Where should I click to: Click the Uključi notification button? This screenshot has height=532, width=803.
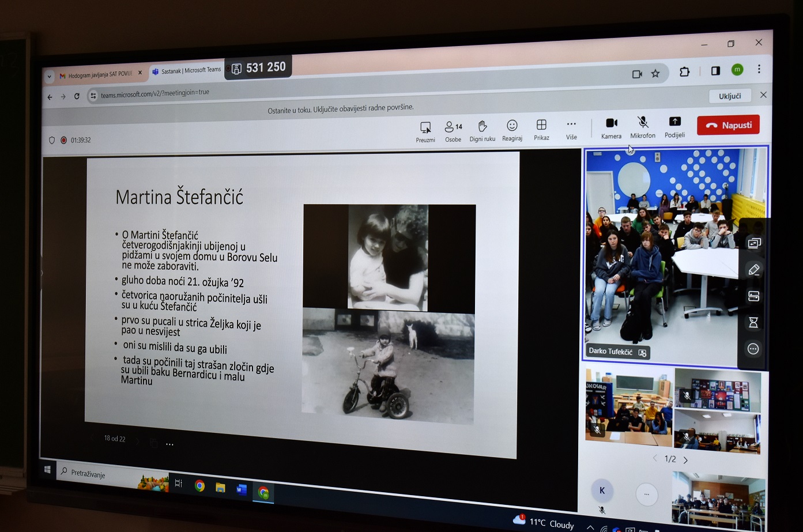click(x=730, y=96)
